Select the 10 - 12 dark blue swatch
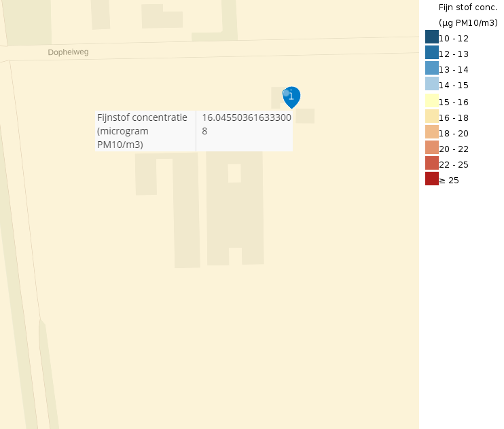This screenshot has width=504, height=429. pos(432,37)
